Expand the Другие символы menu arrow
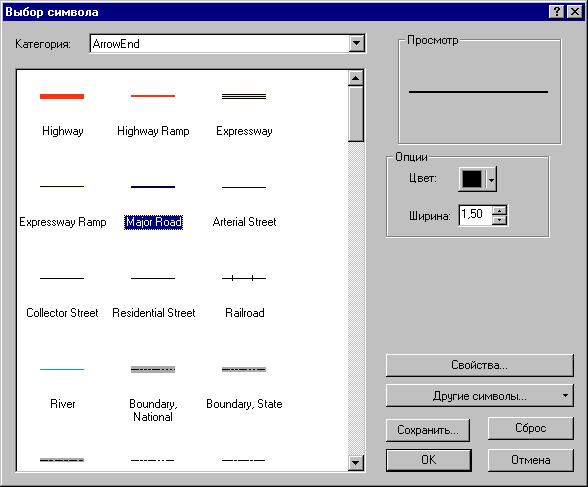Viewport: 588px width, 487px height. (x=565, y=396)
